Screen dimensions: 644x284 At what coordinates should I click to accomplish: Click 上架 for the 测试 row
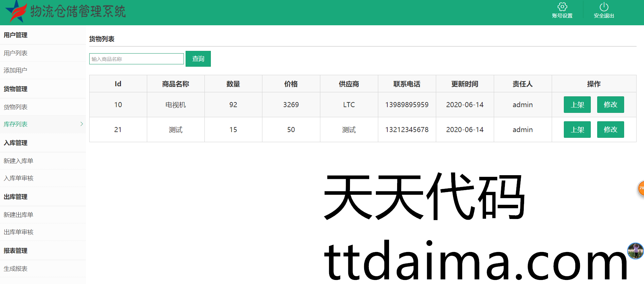point(577,130)
